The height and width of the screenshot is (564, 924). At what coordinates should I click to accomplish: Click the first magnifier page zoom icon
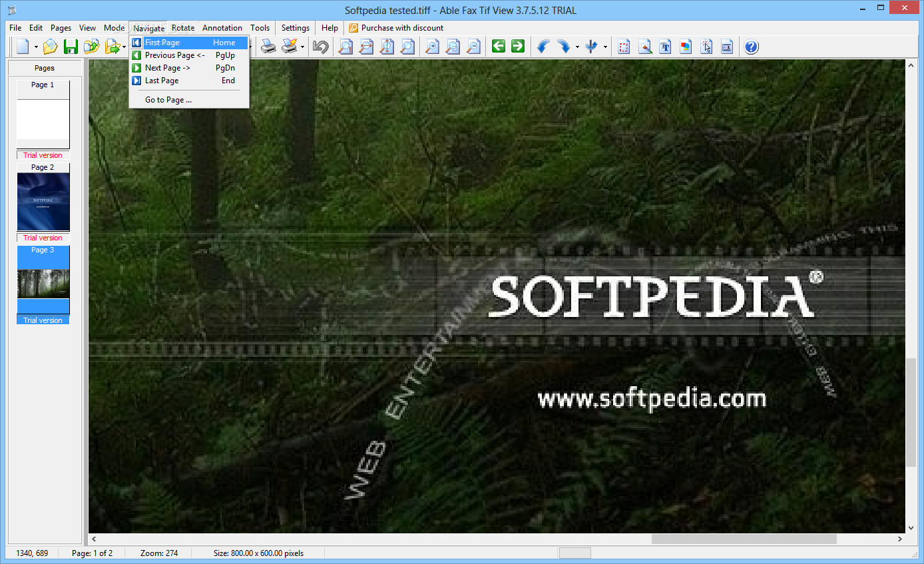[x=346, y=47]
